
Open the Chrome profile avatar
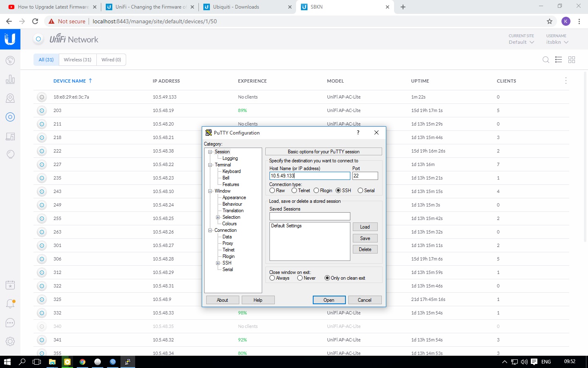point(566,21)
